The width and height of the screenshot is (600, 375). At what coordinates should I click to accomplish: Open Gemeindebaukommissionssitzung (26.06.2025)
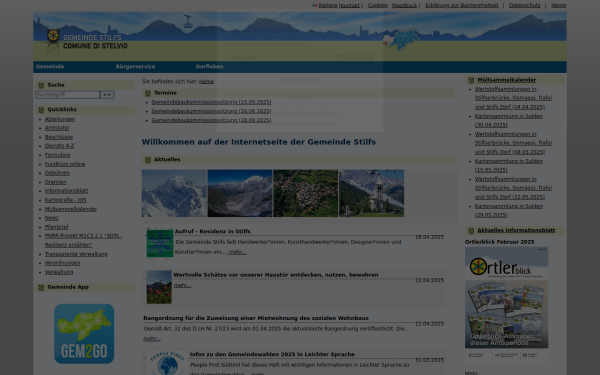211,111
